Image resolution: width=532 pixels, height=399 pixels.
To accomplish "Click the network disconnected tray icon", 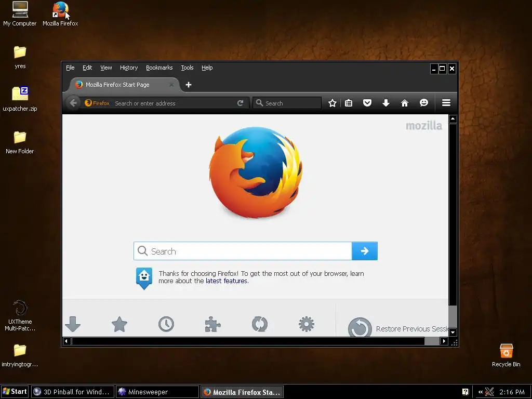I will point(489,392).
